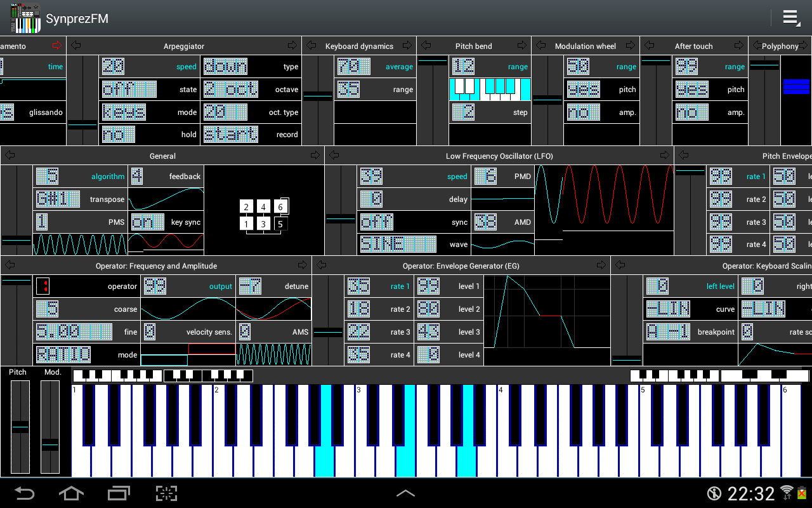The image size is (812, 508).
Task: Tap the screenshot capture icon in navigation bar
Action: [x=166, y=493]
